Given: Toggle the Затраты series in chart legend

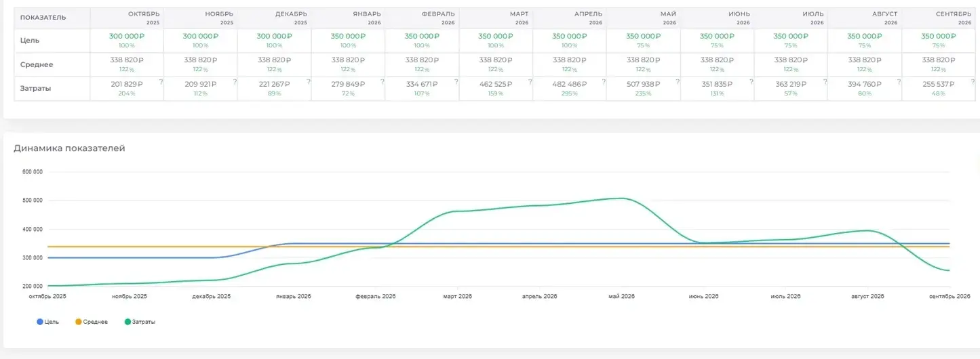Looking at the screenshot, I should tap(140, 322).
